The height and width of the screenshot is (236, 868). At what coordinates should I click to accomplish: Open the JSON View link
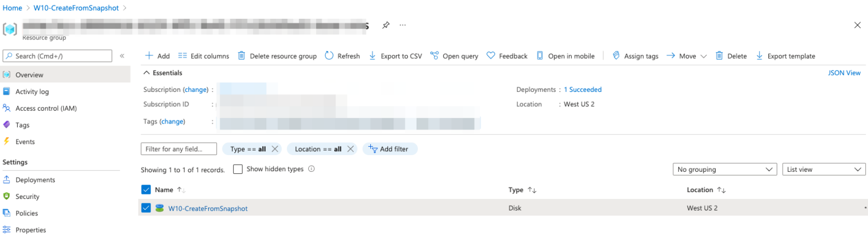844,73
